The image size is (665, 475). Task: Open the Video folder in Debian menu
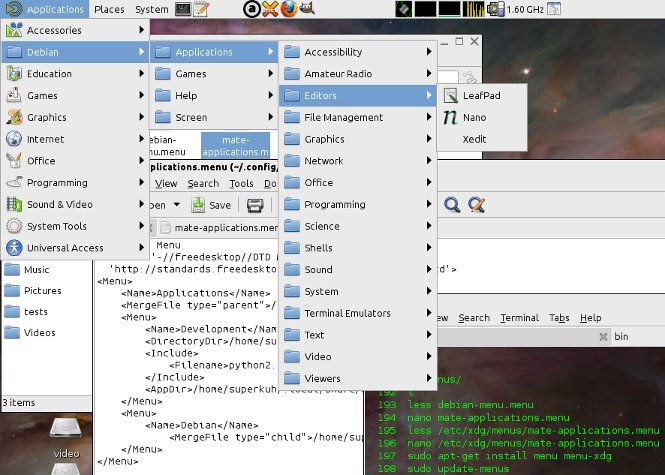(358, 357)
